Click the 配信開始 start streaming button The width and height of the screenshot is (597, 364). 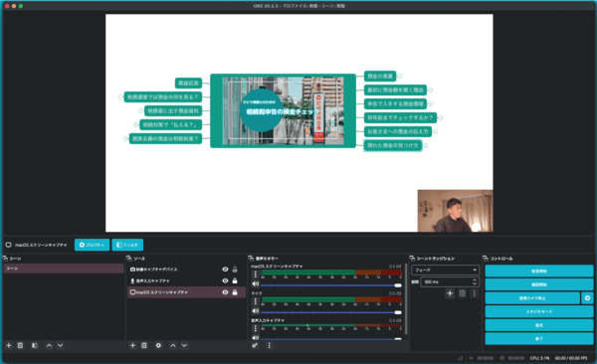[539, 271]
